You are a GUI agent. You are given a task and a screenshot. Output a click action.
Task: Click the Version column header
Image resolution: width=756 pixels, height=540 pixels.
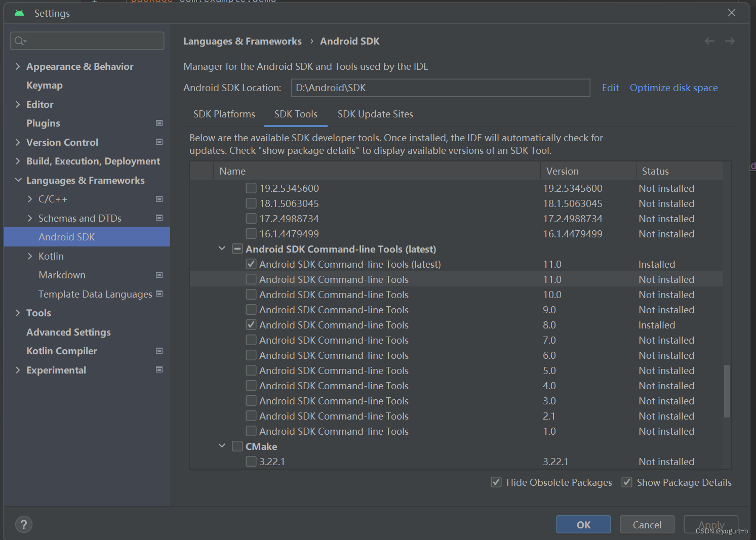tap(588, 171)
